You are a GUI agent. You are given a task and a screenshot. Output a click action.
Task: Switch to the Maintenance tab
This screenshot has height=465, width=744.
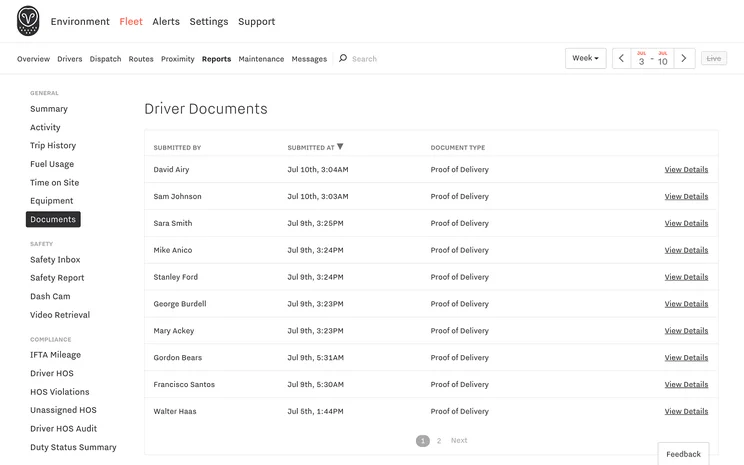[261, 59]
